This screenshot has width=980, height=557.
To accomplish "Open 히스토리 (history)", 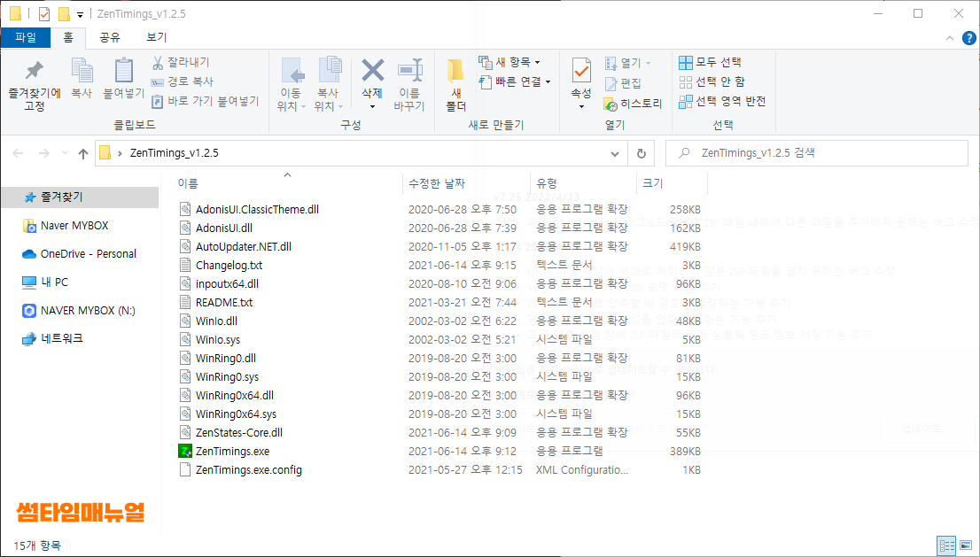I will point(633,103).
